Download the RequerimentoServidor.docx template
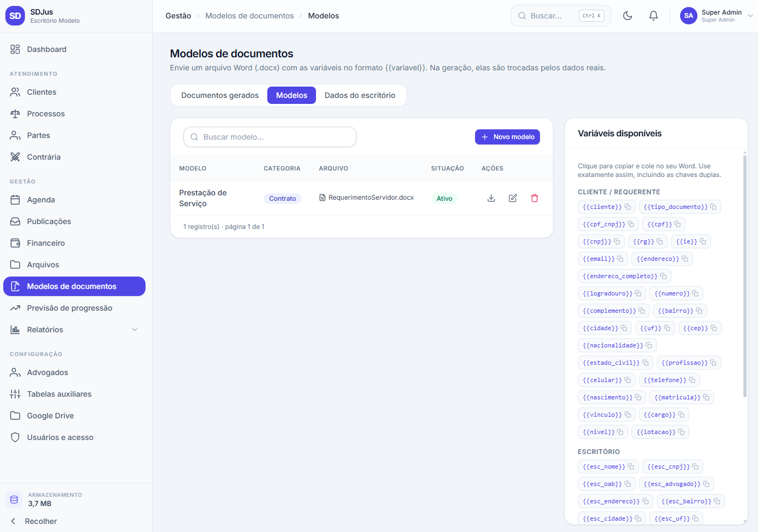Image resolution: width=758 pixels, height=532 pixels. pyautogui.click(x=491, y=198)
